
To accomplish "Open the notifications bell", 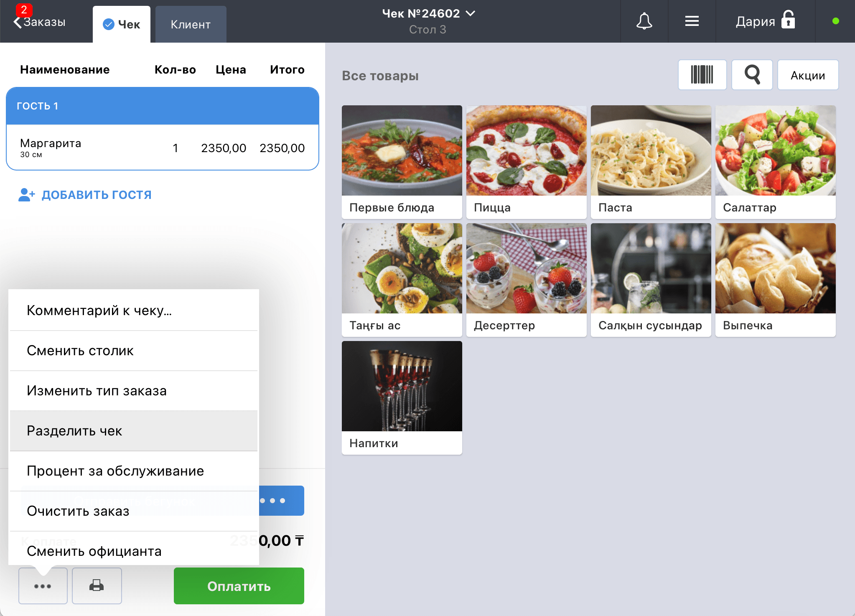I will [x=644, y=21].
